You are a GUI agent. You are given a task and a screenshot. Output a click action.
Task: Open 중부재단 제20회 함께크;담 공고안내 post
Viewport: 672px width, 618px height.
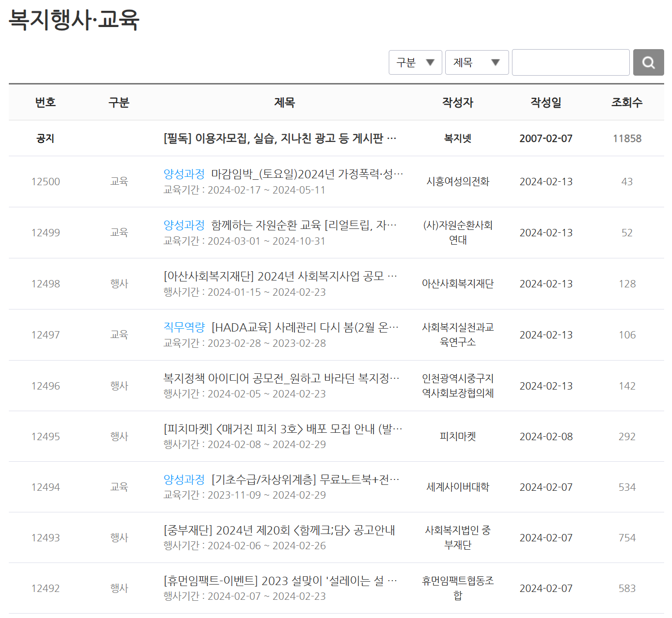[x=279, y=530]
